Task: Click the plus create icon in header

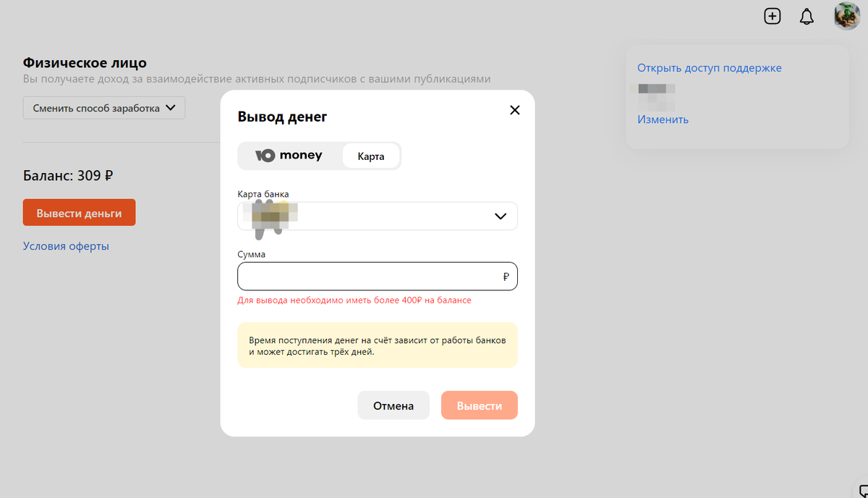Action: point(773,16)
